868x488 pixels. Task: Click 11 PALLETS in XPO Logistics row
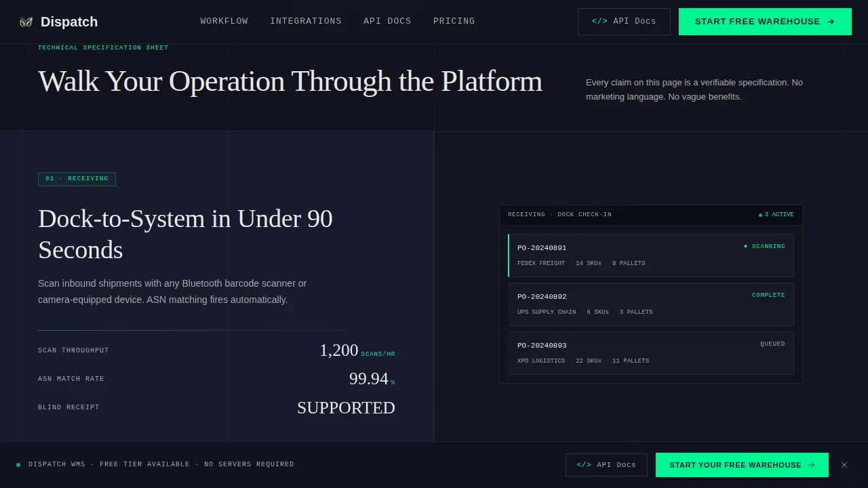click(x=631, y=361)
